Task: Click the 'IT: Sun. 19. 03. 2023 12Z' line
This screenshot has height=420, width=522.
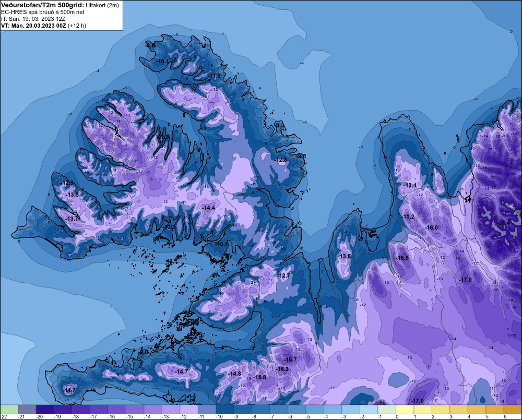Action: 33,19
